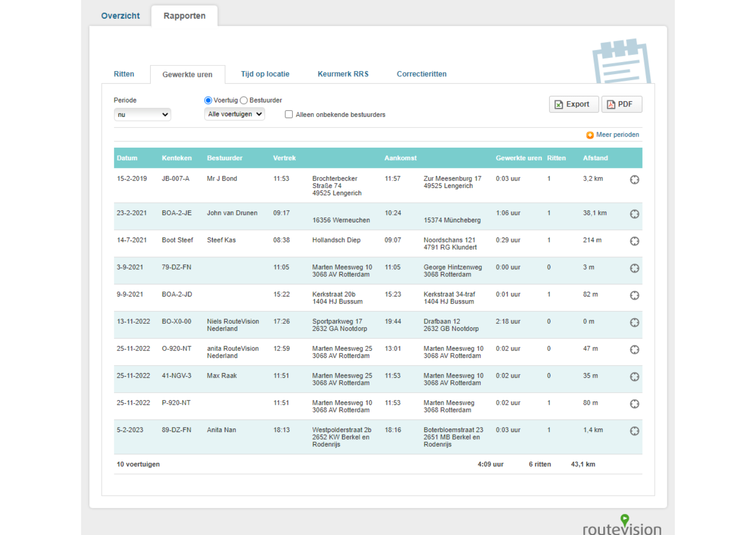
Task: Go to the Keurmerk RRS tab
Action: pyautogui.click(x=343, y=74)
